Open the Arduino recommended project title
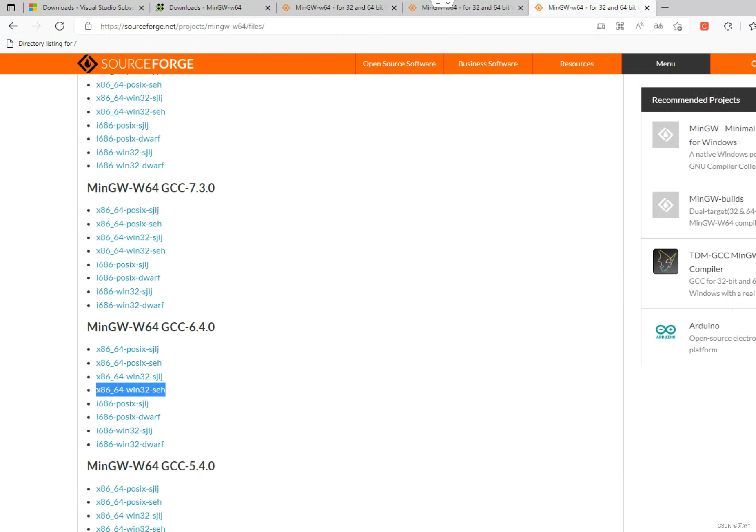 click(x=704, y=326)
